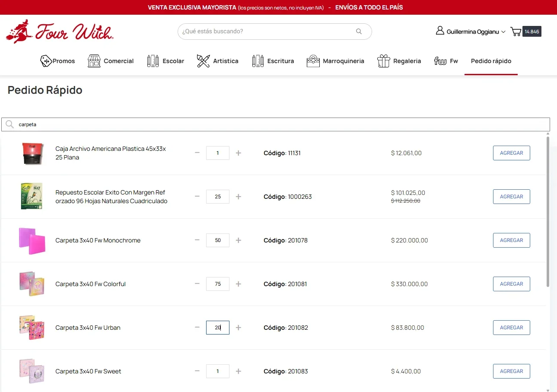Screen dimensions: 557x392
Task: Select the Pedido rápido tab
Action: click(491, 61)
